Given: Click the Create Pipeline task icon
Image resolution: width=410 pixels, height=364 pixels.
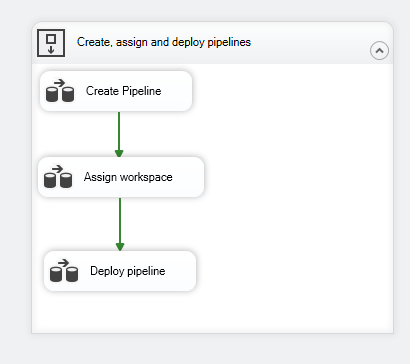Looking at the screenshot, I should point(60,91).
